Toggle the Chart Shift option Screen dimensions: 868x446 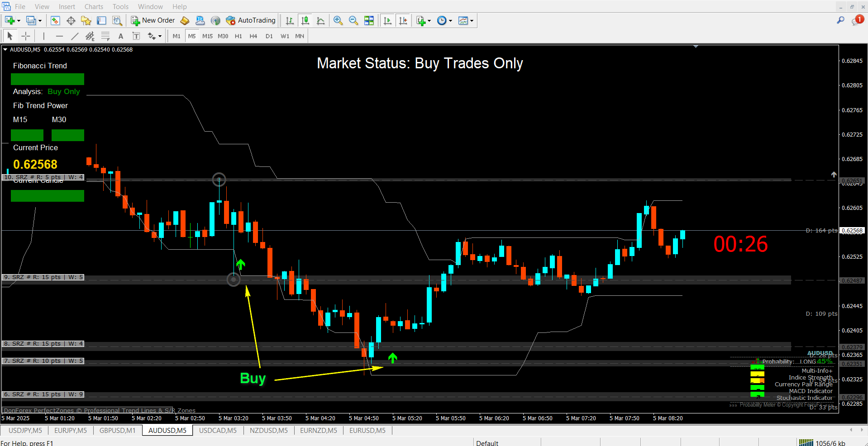[403, 20]
